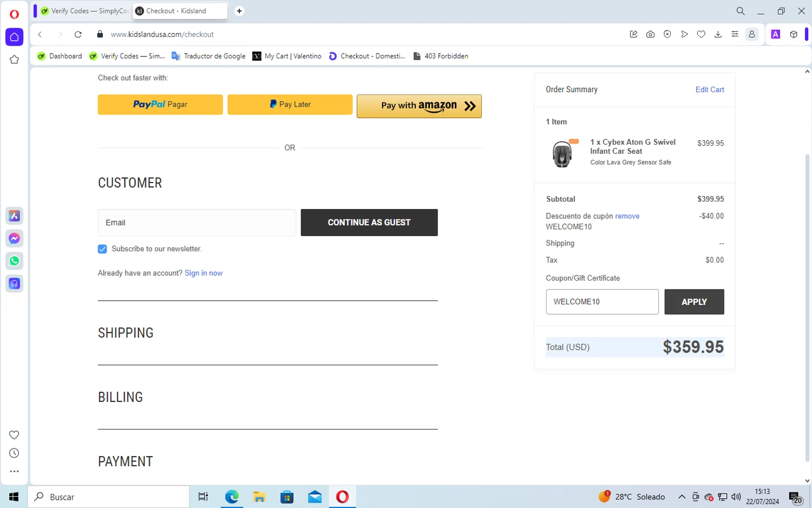Click Cybex Aton G Swivel product name
This screenshot has width=812, height=508.
(632, 147)
